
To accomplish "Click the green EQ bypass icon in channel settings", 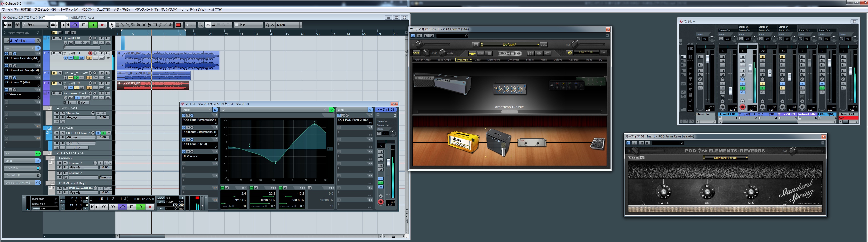I will tap(332, 110).
